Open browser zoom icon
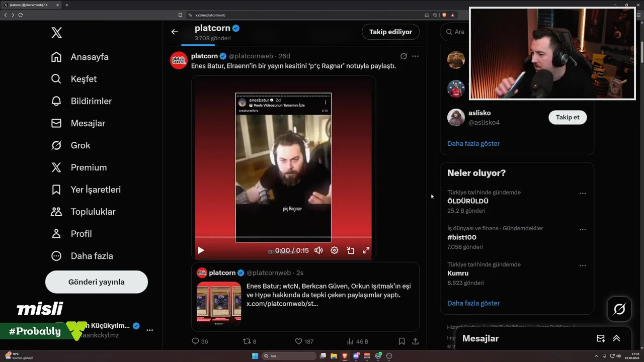This screenshot has height=362, width=644. coord(435,15)
